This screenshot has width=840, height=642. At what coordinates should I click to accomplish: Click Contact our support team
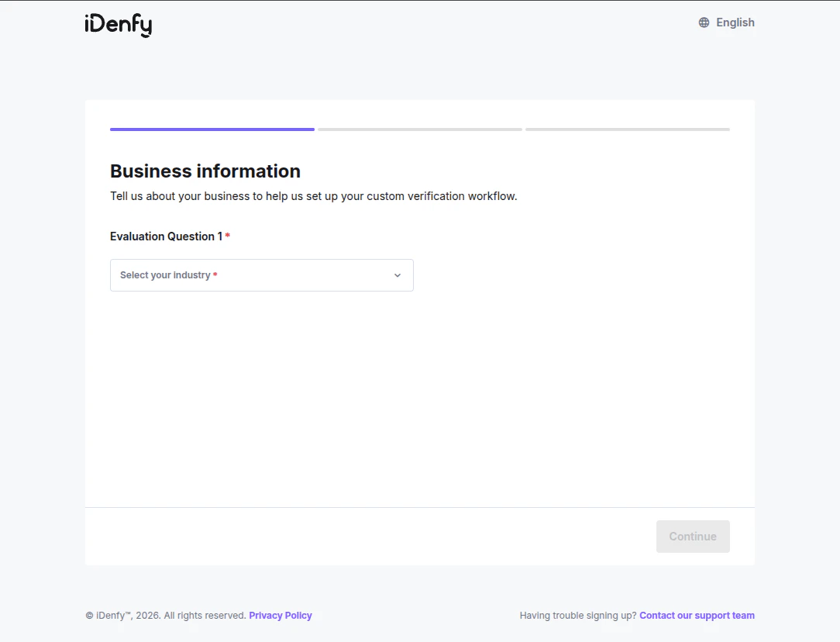[697, 615]
